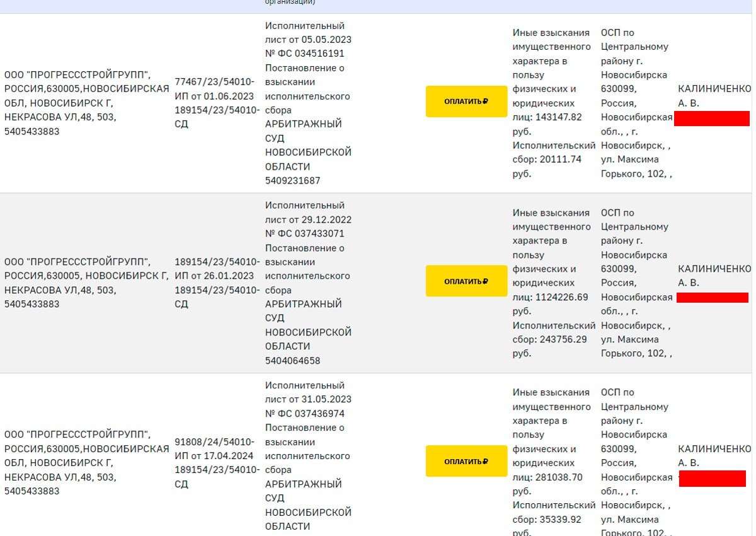Select bailiff department address in first row
756x536 pixels.
click(x=636, y=103)
